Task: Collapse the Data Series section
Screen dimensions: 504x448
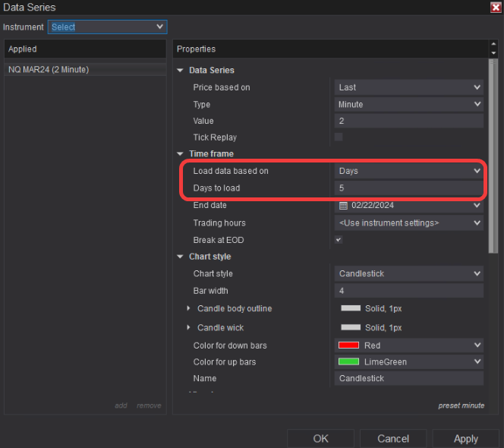Action: (181, 71)
